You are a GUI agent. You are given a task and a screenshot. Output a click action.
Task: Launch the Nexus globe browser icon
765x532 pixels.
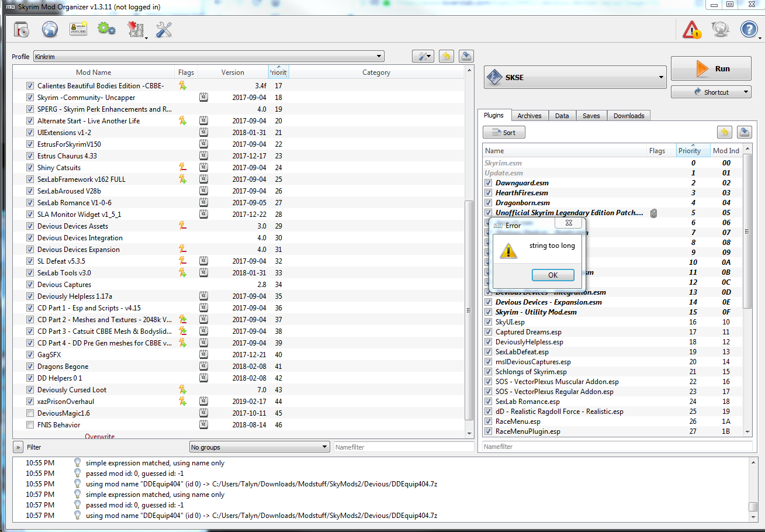(50, 30)
